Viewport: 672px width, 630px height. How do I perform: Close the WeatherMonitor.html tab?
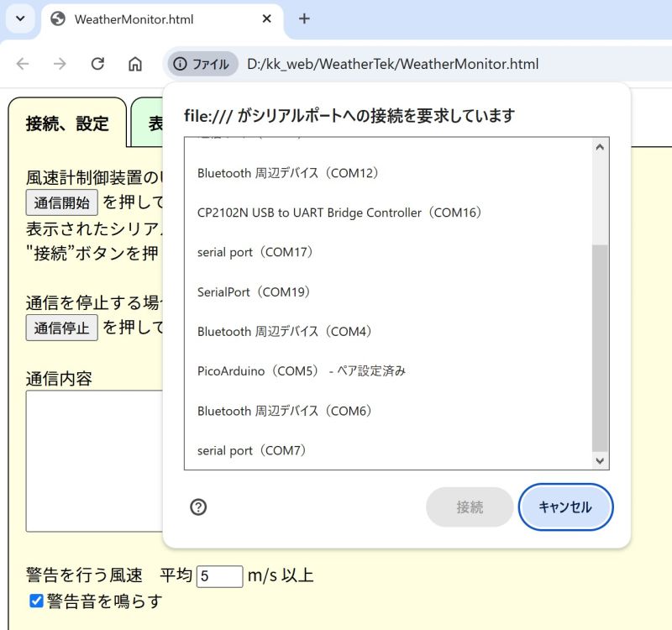(x=267, y=18)
